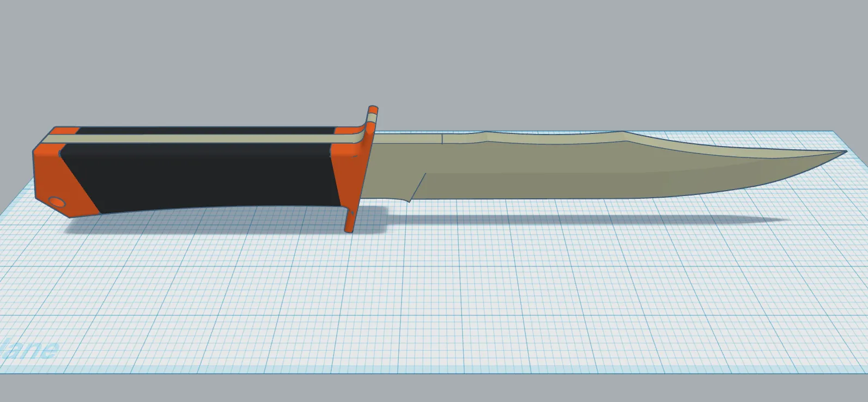Select the beige inlay on the upper guard
The image size is (868, 402).
coord(372,120)
